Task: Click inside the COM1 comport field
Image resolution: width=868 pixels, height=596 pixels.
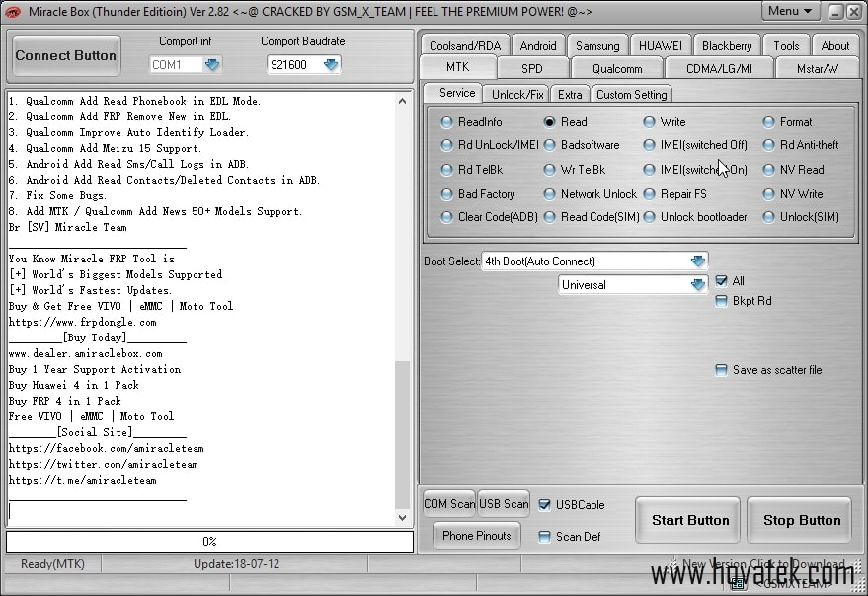Action: tap(176, 65)
